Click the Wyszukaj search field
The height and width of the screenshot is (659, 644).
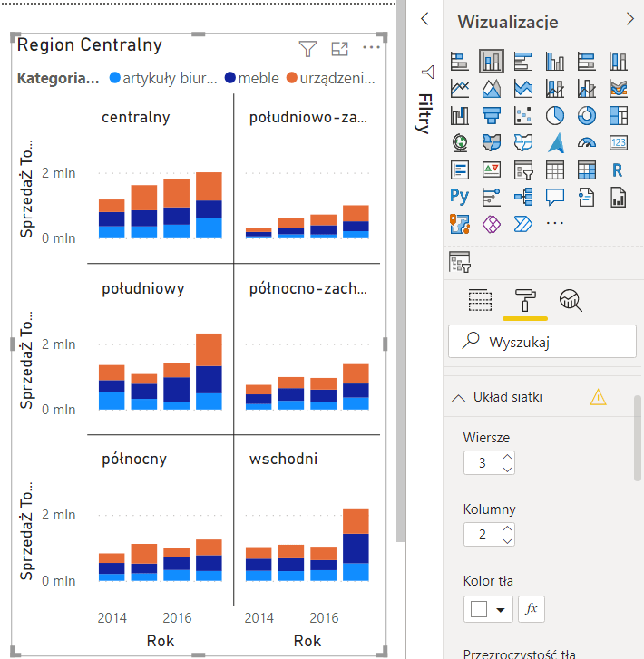point(542,342)
